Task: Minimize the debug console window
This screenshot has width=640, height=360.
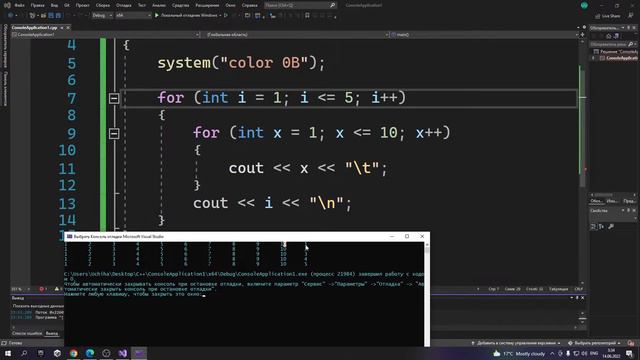Action: [392, 236]
